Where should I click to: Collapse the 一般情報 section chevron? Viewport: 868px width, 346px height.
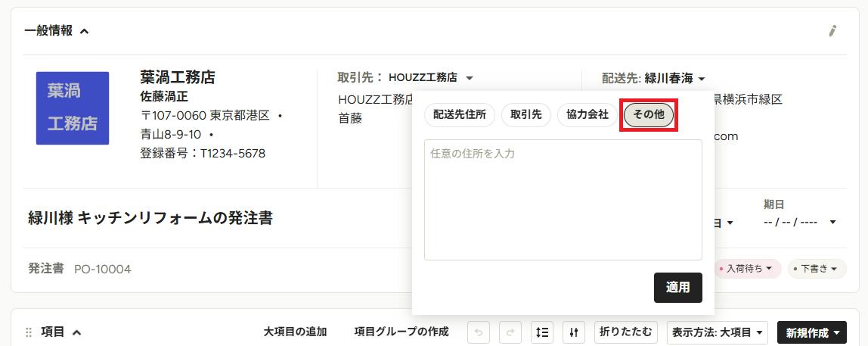(x=84, y=32)
